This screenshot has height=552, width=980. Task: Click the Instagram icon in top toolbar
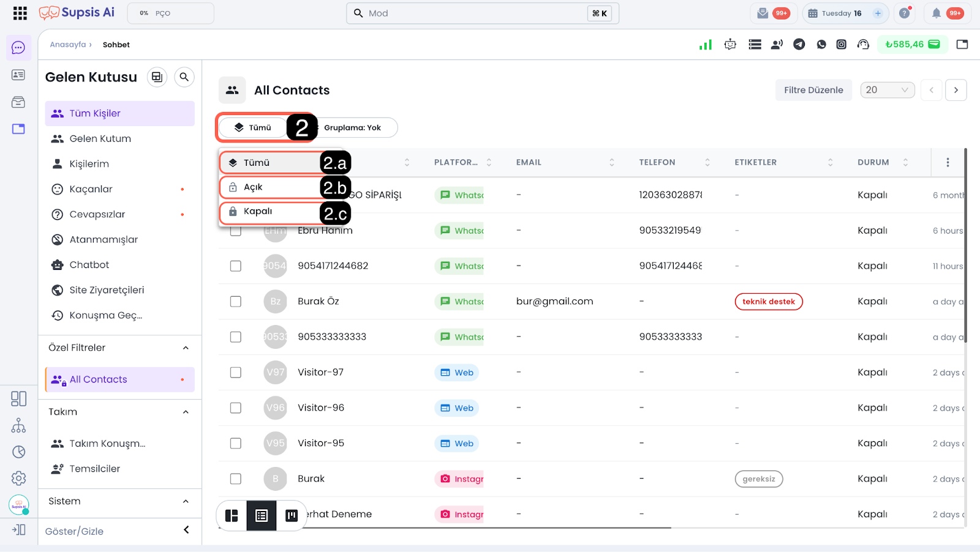pyautogui.click(x=842, y=44)
